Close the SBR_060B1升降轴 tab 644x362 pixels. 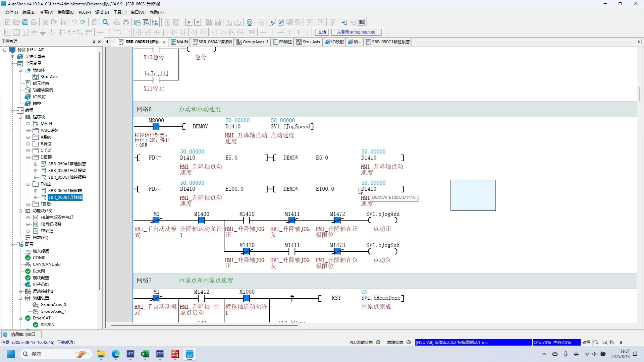pyautogui.click(x=164, y=42)
